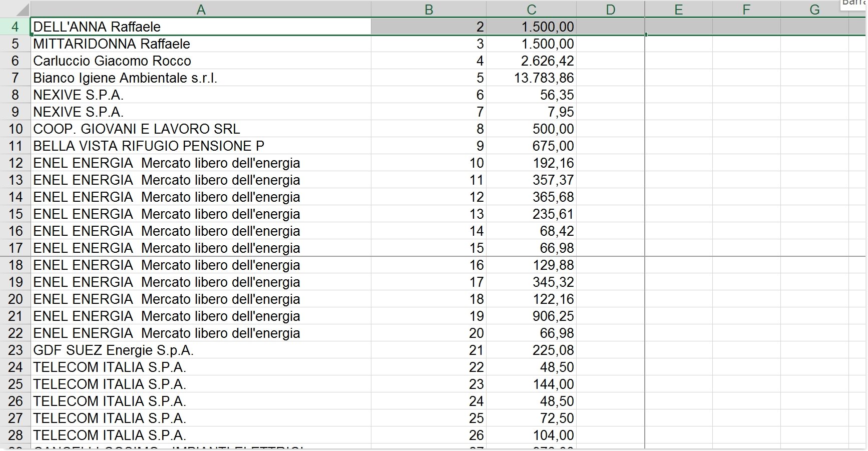Click TELECOM ITALIA S.P.A. in row 24

tap(201, 367)
